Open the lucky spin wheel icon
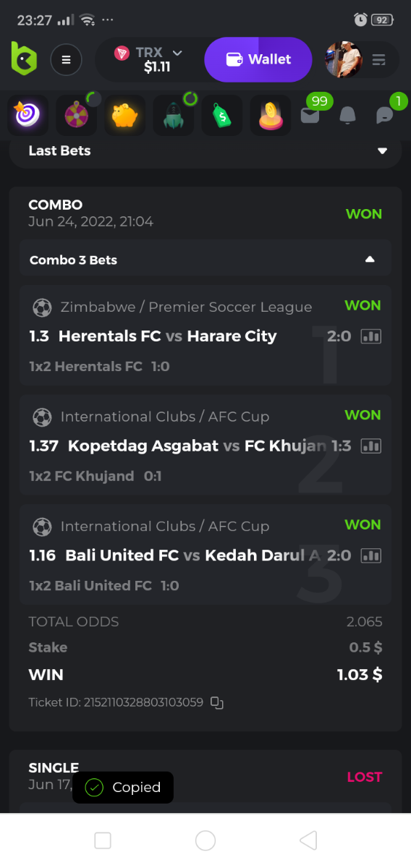The width and height of the screenshot is (411, 868). (x=76, y=115)
